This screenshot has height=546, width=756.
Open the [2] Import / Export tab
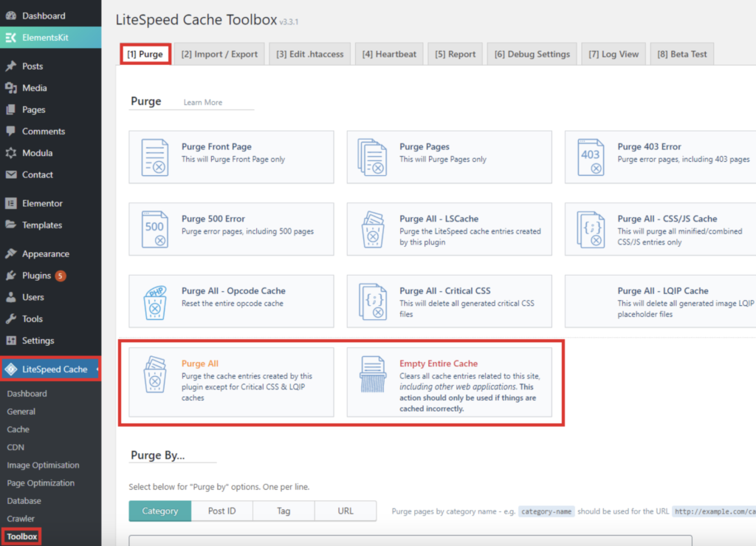[x=219, y=54]
